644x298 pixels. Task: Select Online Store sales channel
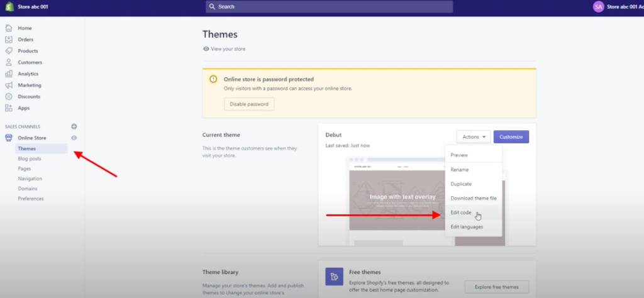(x=32, y=138)
